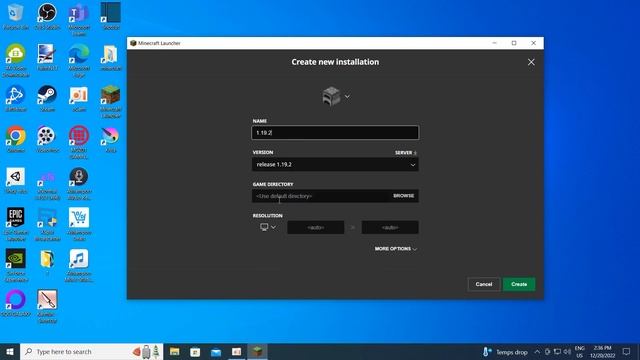The height and width of the screenshot is (360, 640).
Task: Open Microsoft Edge desktop shortcut
Action: [x=79, y=60]
